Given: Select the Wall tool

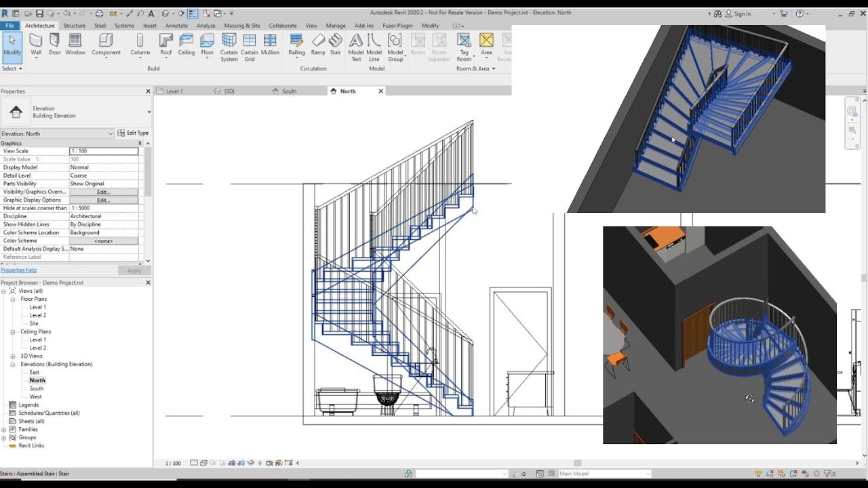Looking at the screenshot, I should tap(36, 45).
